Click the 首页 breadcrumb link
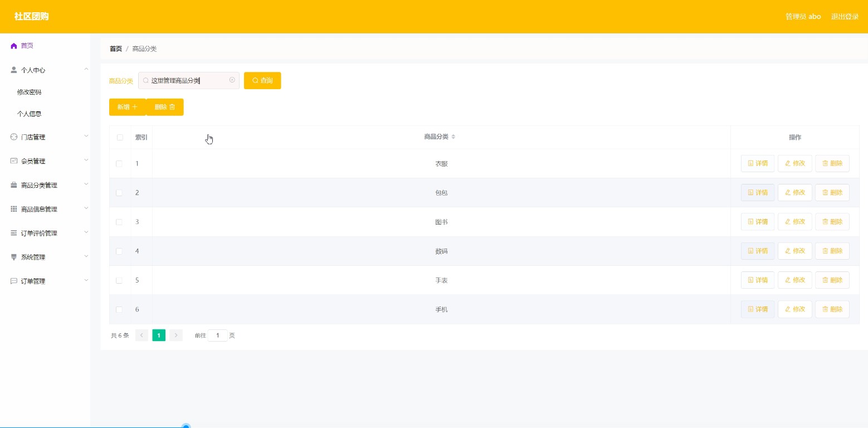 pos(116,48)
